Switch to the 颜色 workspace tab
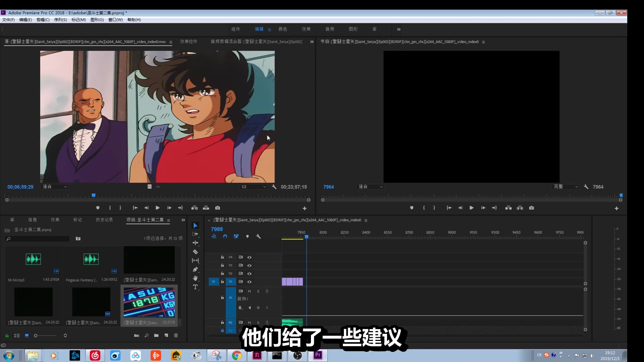Viewport: 644px width, 362px height. (x=282, y=29)
